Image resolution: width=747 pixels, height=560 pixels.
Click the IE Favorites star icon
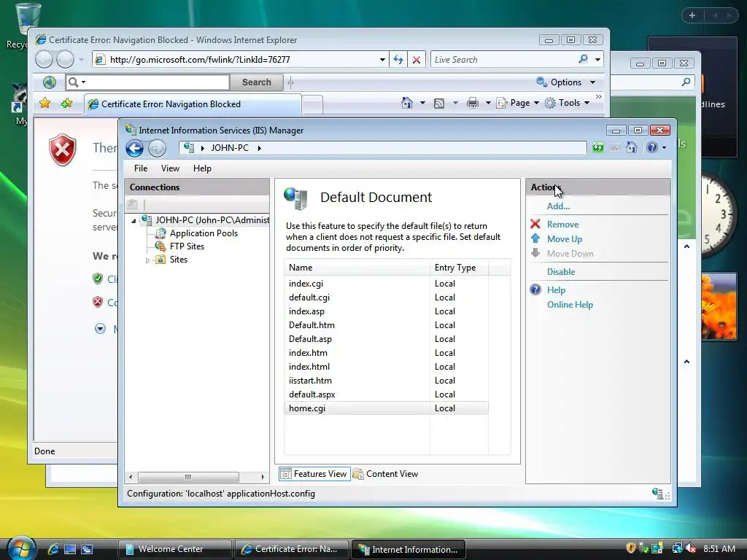click(x=44, y=104)
